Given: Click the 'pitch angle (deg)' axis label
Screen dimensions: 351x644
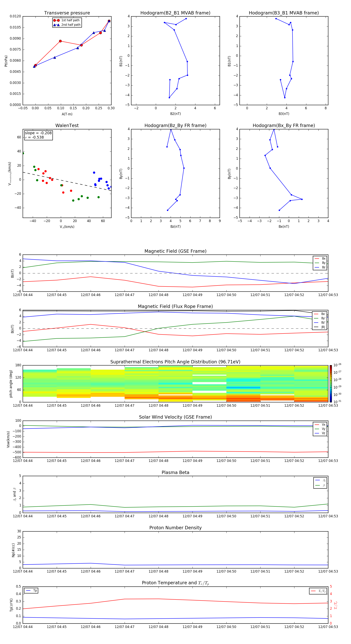Looking at the screenshot, I should tap(11, 384).
